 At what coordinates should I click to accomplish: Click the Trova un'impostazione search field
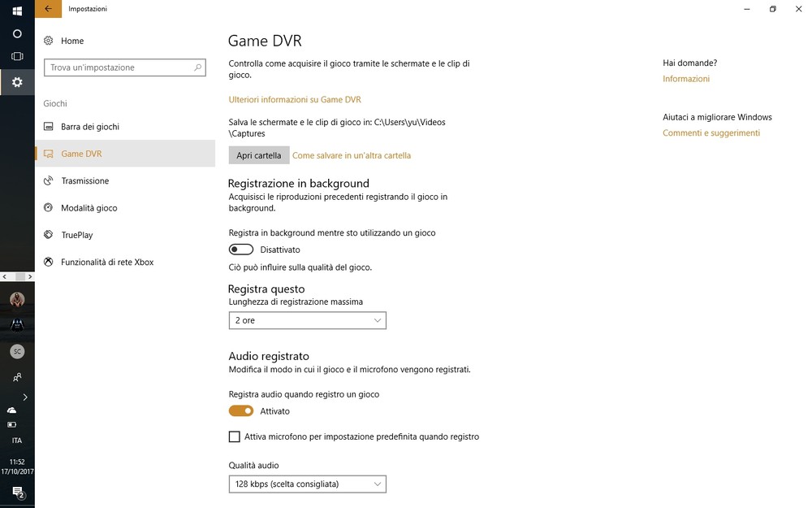(x=118, y=67)
